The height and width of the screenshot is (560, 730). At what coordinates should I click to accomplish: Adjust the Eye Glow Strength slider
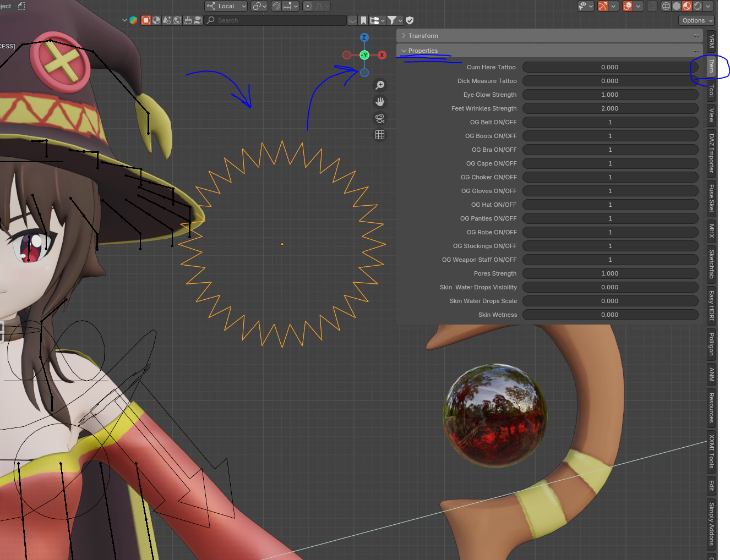point(610,95)
